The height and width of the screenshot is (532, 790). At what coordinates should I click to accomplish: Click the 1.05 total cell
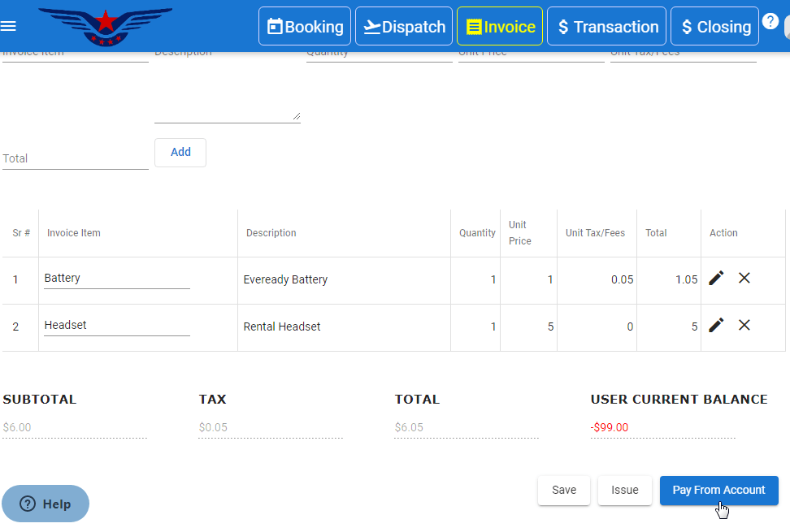[x=669, y=280]
